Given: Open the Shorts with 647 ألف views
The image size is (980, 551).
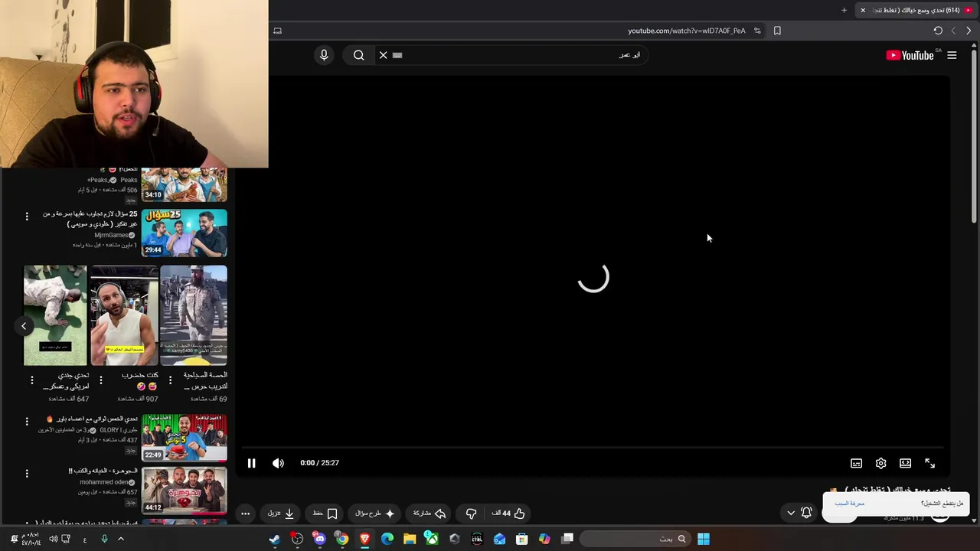Looking at the screenshot, I should [55, 315].
